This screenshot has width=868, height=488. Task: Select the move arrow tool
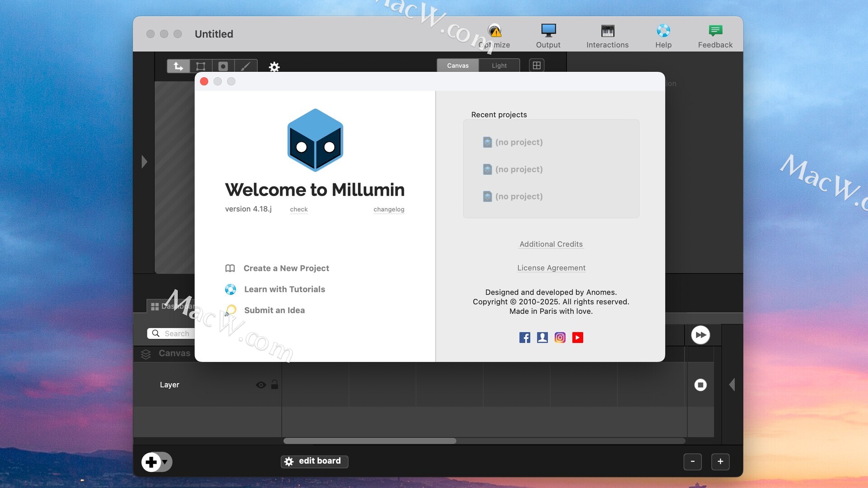pyautogui.click(x=178, y=66)
